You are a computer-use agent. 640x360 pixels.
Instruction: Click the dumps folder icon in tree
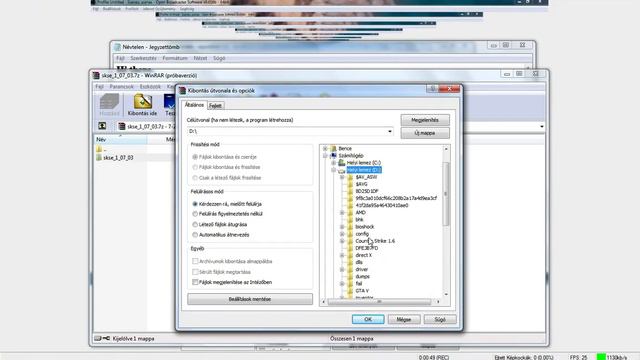point(350,276)
